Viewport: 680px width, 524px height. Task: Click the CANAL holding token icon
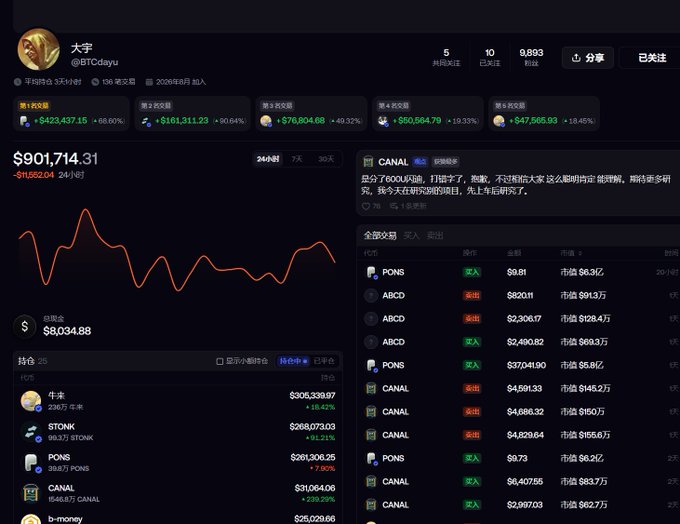pos(31,493)
